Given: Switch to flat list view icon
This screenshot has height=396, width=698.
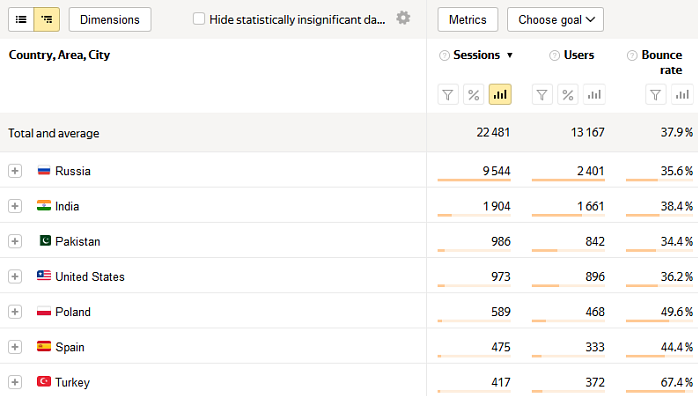Looking at the screenshot, I should pyautogui.click(x=21, y=20).
